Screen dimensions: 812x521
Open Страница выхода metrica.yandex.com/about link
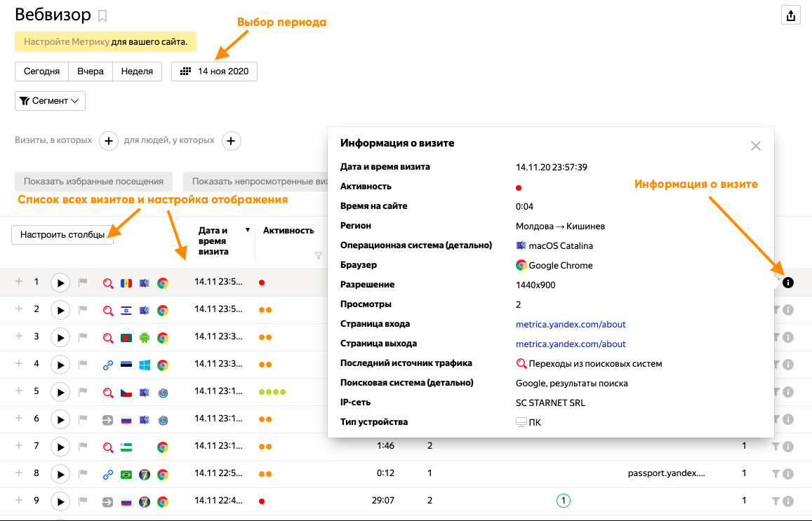pos(570,344)
